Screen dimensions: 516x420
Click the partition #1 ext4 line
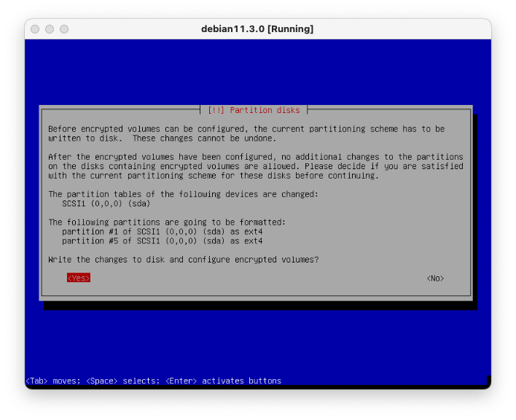162,231
